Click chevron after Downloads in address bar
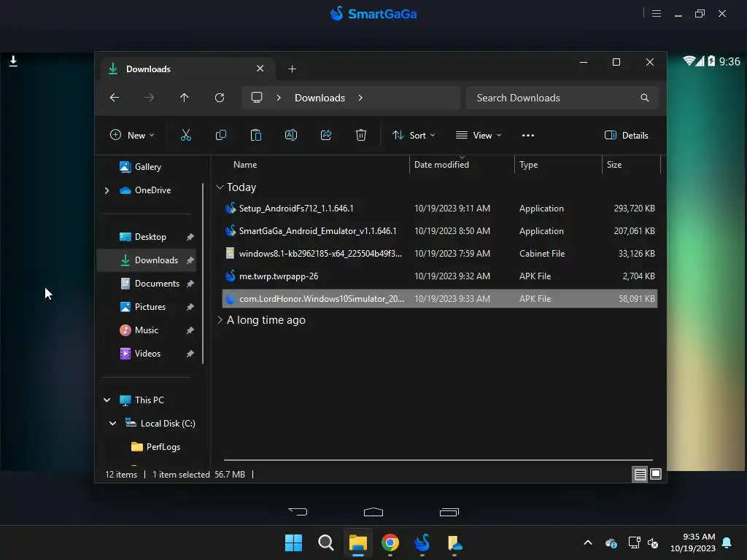The height and width of the screenshot is (560, 747). point(360,98)
